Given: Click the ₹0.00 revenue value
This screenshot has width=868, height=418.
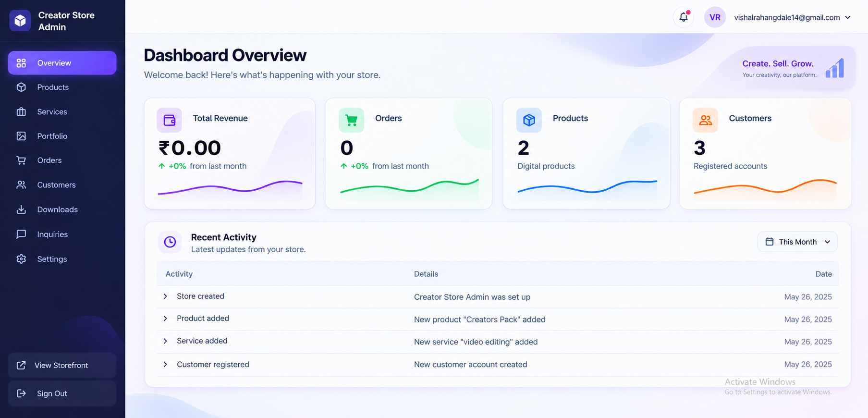Looking at the screenshot, I should tap(190, 148).
